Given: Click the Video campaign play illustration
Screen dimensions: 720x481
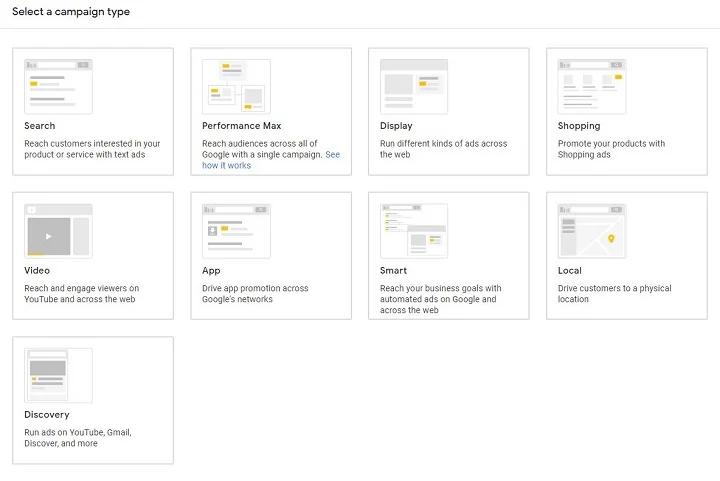Looking at the screenshot, I should click(x=58, y=231).
